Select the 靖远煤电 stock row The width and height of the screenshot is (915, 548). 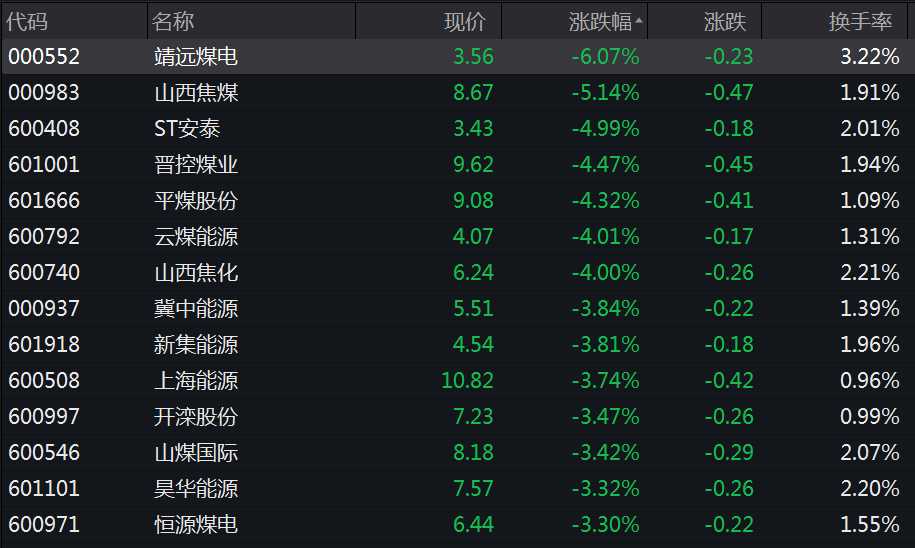458,57
